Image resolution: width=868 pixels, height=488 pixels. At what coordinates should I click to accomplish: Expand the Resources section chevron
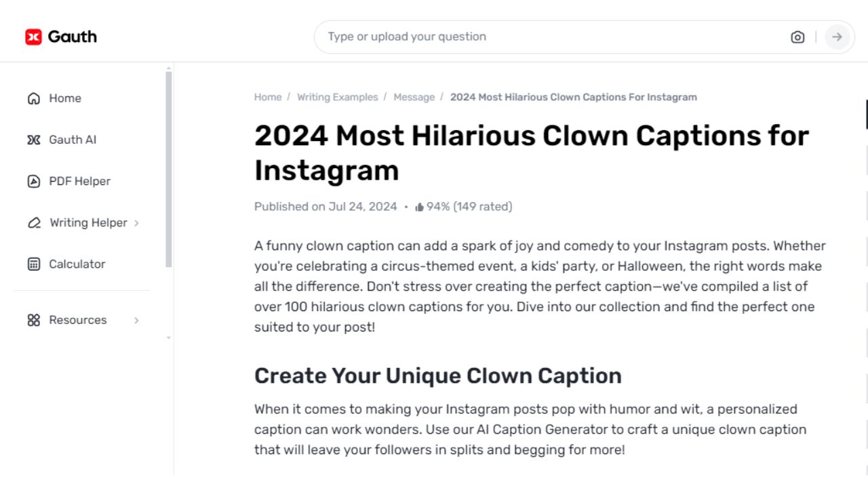136,320
